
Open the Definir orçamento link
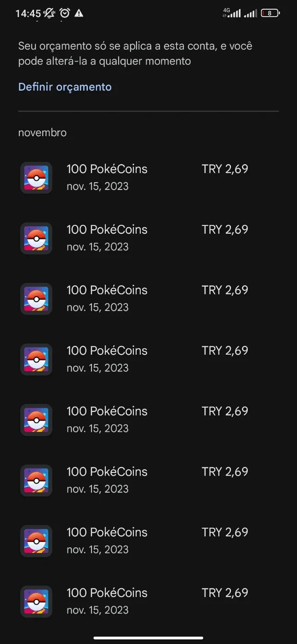(65, 87)
